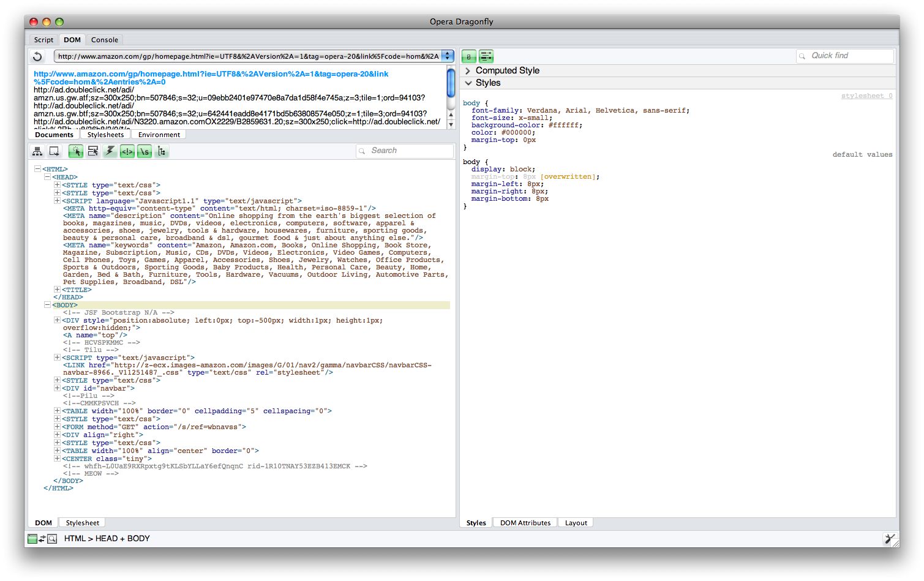This screenshot has height=581, width=924.
Task: Toggle the \s whitespace display icon
Action: pos(144,151)
